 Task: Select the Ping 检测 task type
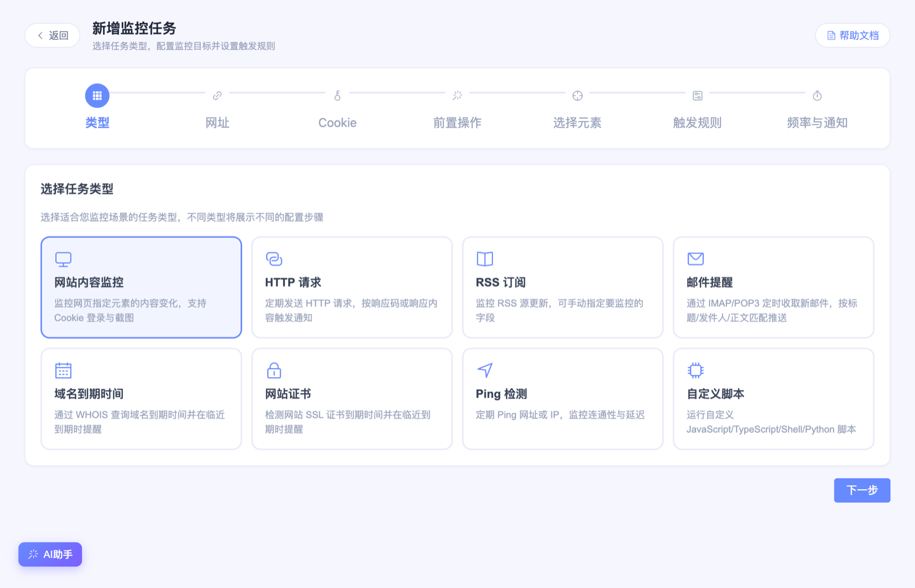pos(563,399)
